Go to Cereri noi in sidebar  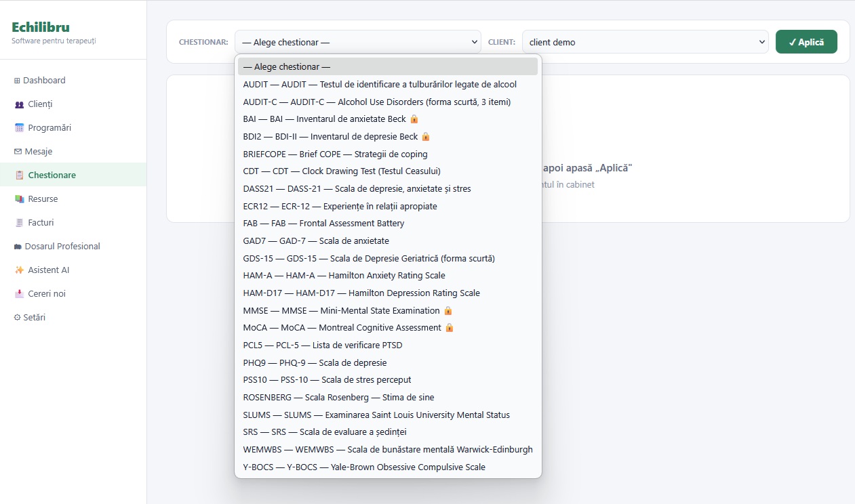pos(46,294)
